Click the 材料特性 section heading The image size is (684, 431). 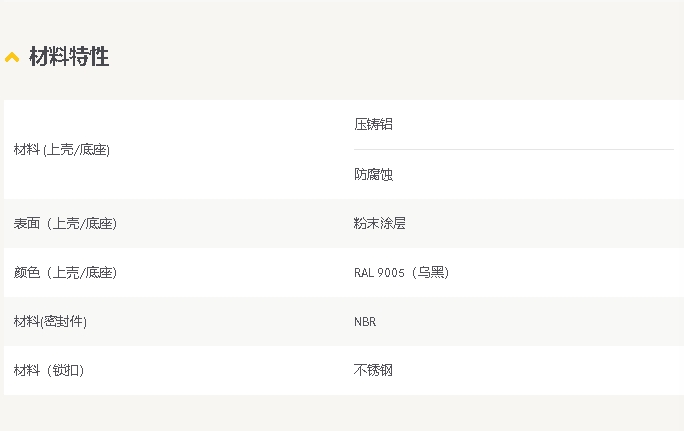[69, 57]
